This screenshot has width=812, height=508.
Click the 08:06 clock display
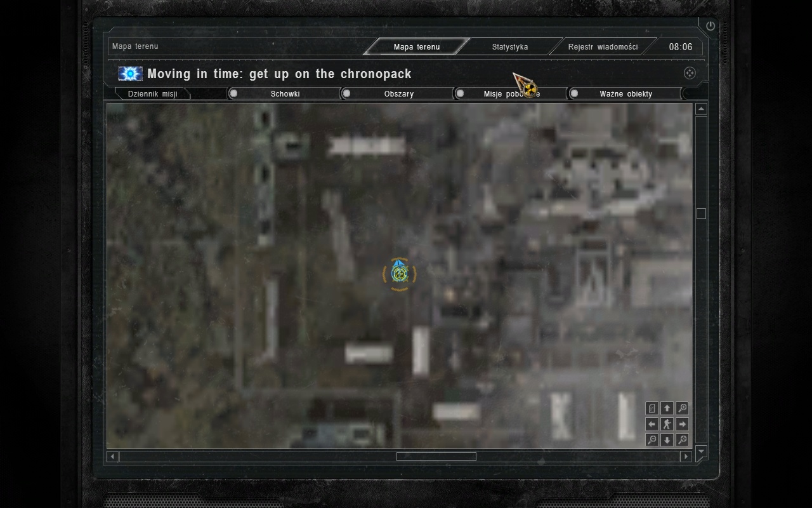click(681, 46)
